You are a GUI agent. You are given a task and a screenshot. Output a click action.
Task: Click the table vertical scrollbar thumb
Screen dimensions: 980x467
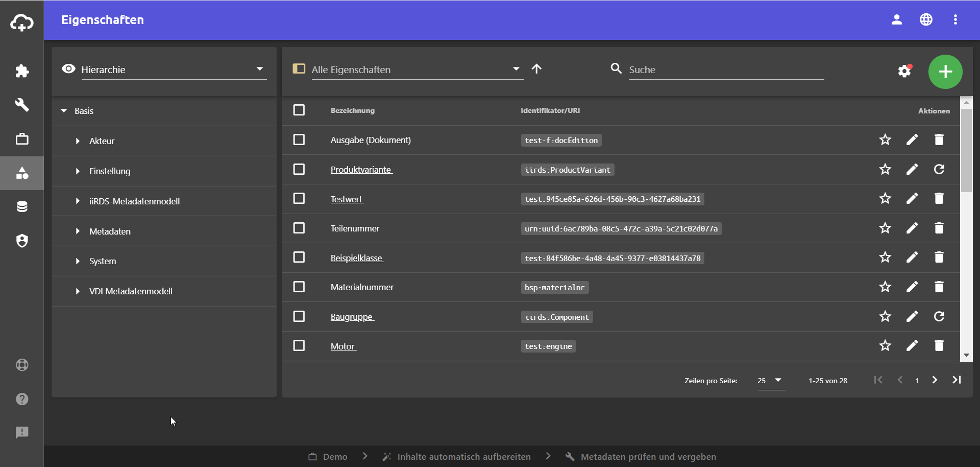pyautogui.click(x=966, y=151)
